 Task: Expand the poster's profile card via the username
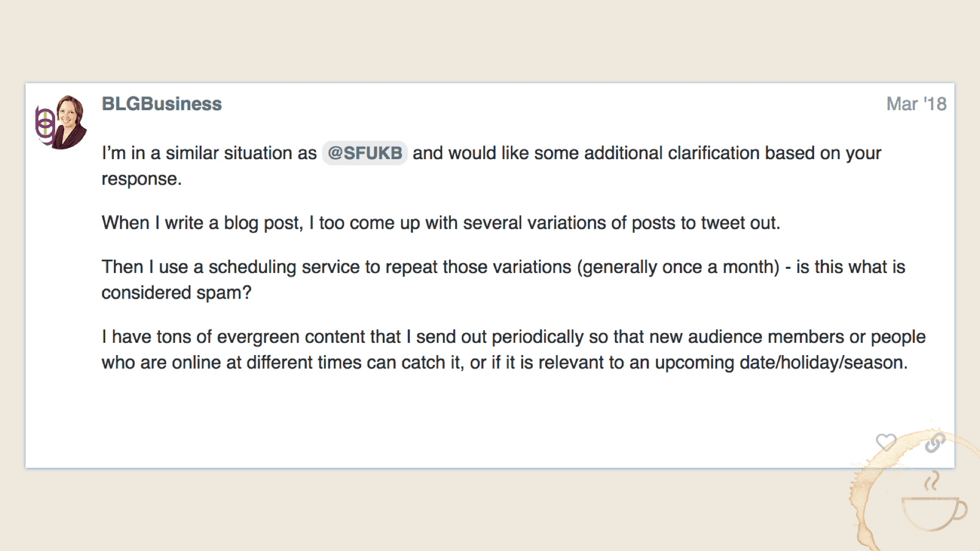(x=161, y=103)
